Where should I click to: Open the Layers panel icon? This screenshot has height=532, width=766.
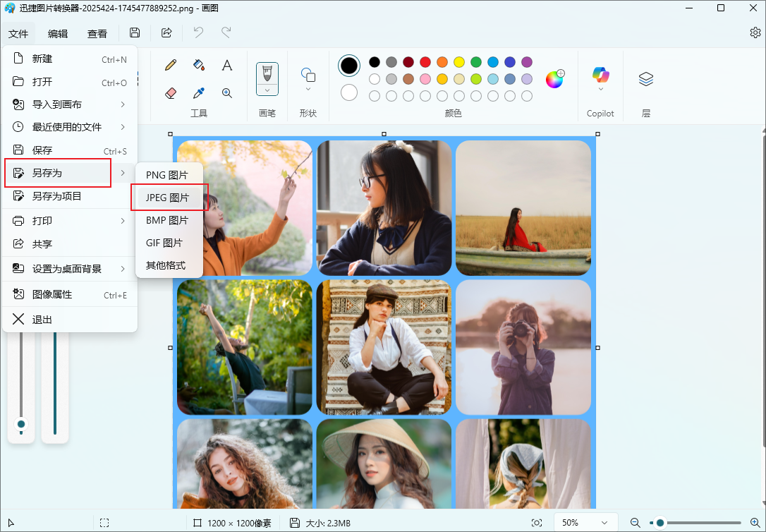click(x=646, y=78)
